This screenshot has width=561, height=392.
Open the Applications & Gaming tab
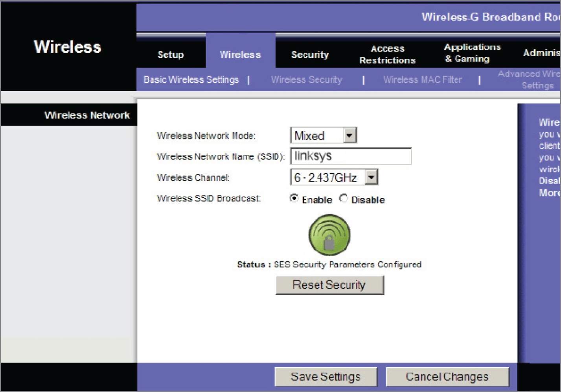pyautogui.click(x=472, y=53)
